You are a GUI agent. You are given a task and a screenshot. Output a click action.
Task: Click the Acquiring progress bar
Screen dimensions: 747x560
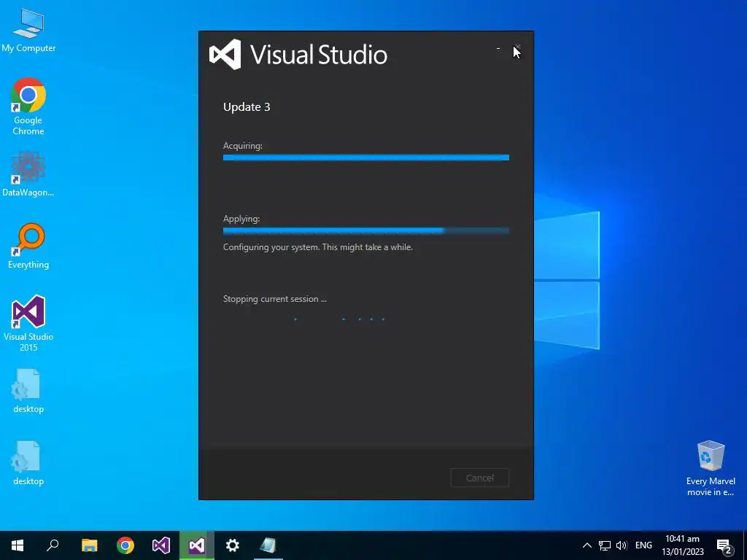click(366, 157)
